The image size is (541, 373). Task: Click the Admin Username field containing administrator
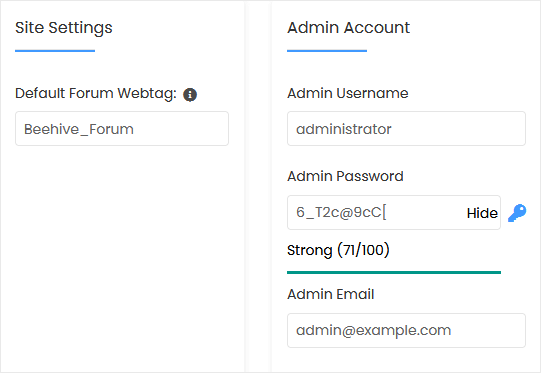406,129
